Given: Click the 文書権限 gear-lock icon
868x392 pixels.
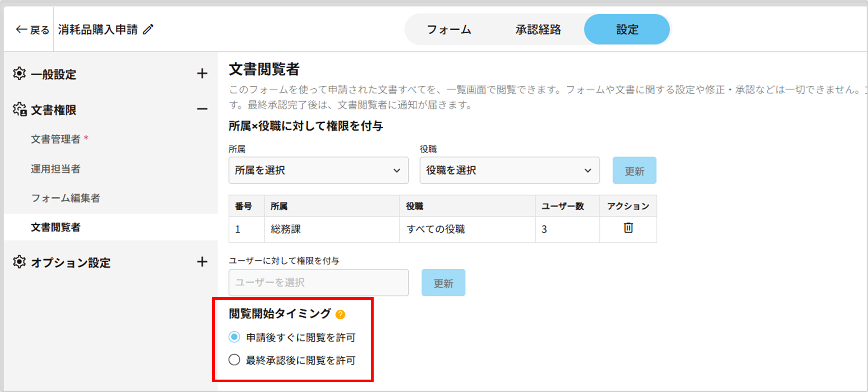Looking at the screenshot, I should coord(20,110).
